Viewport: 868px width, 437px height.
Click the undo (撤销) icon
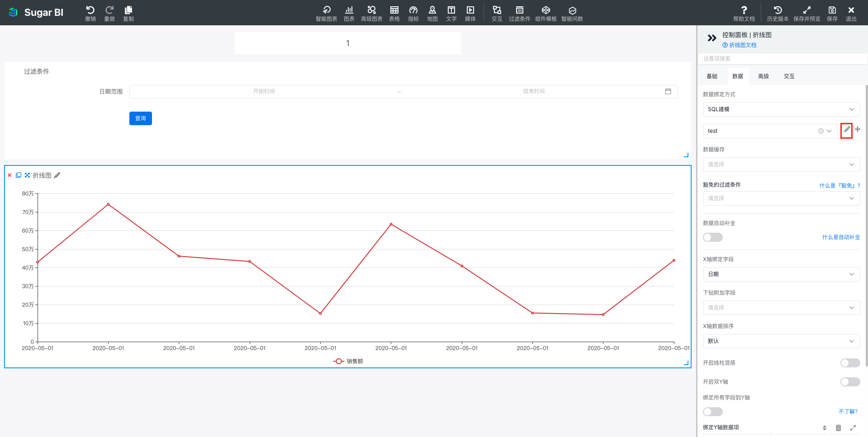[x=90, y=13]
